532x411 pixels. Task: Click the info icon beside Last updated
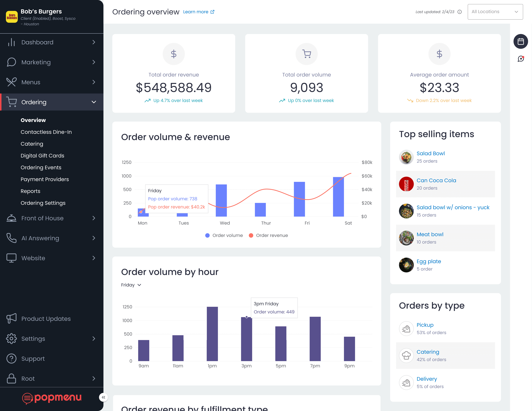coord(459,12)
